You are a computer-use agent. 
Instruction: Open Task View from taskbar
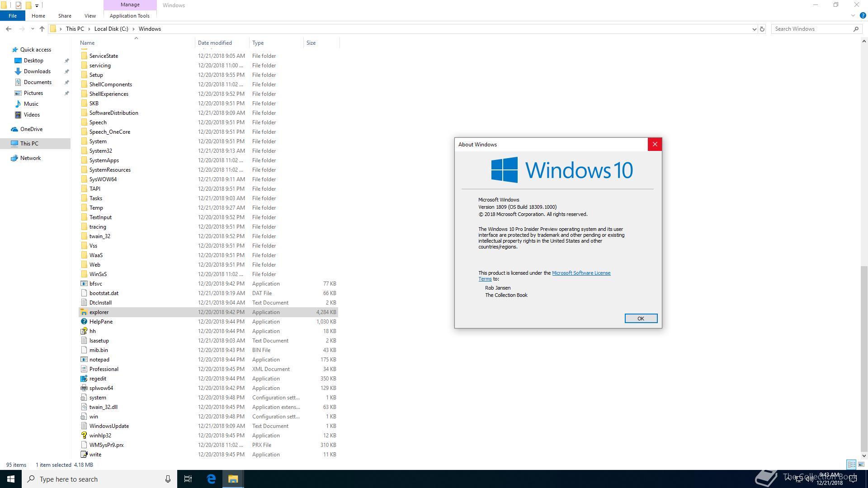[x=188, y=479]
